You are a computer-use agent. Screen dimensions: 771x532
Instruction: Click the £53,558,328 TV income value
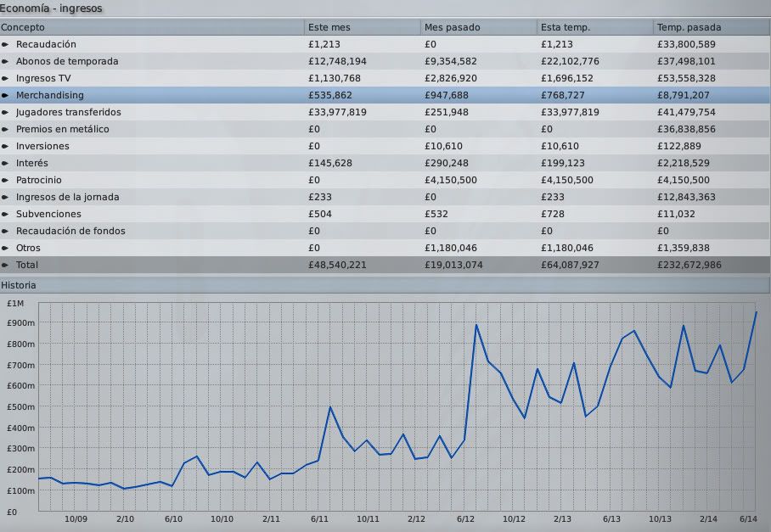(686, 78)
